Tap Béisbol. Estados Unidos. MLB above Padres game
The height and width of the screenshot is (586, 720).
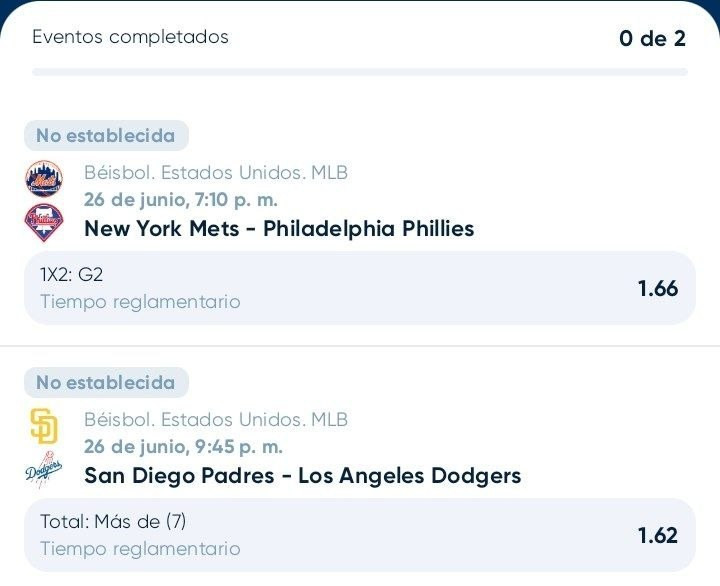pos(216,420)
